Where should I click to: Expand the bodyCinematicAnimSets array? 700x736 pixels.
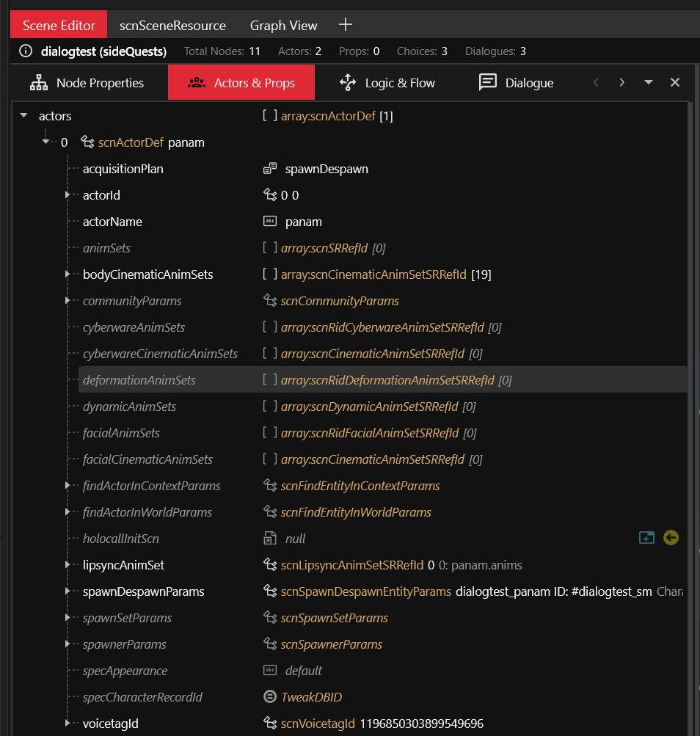[68, 274]
